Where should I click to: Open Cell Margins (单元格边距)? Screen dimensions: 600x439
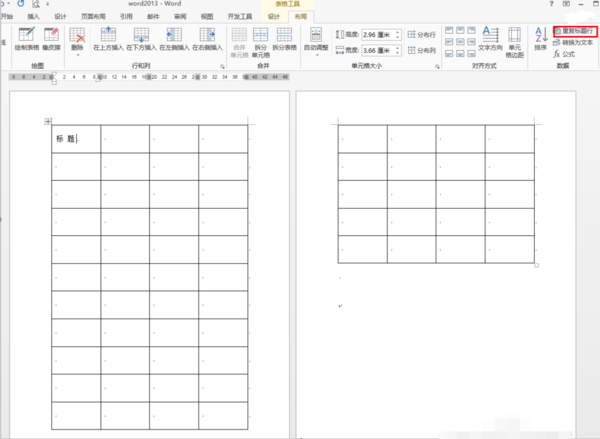pos(515,42)
